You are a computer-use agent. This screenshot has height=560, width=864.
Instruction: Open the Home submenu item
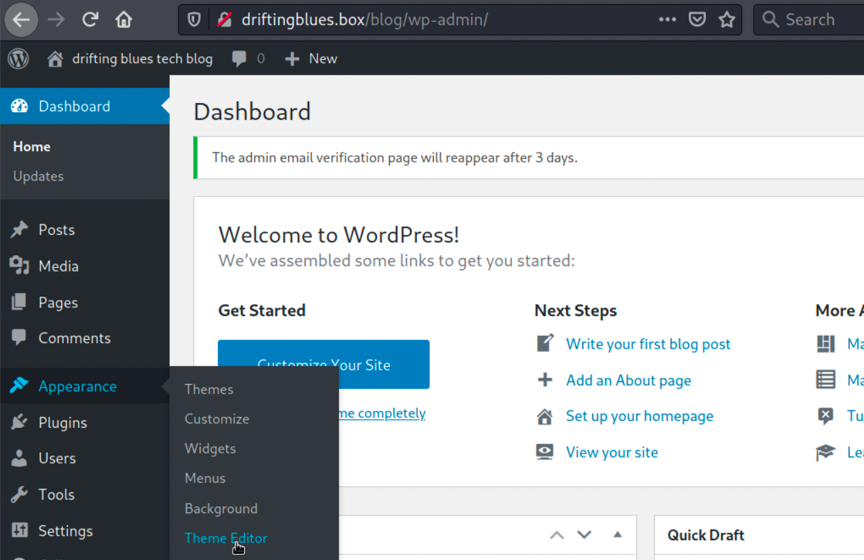(x=32, y=147)
